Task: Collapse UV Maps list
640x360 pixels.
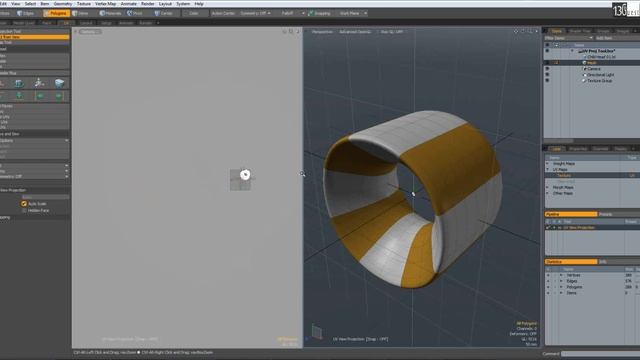Action: 548,169
